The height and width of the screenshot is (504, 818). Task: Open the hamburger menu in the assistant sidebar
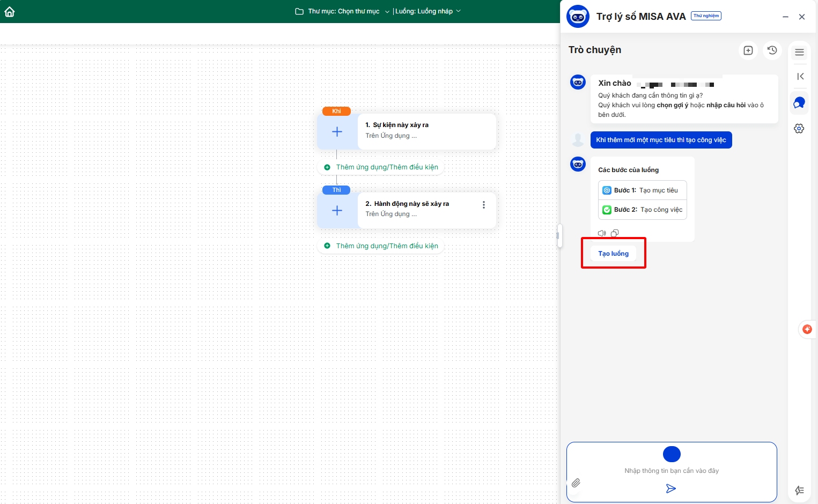799,52
